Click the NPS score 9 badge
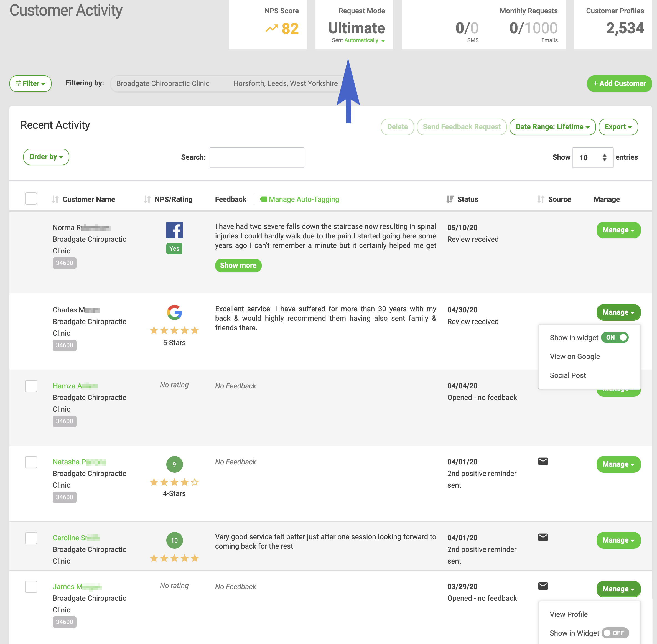Viewport: 657px width, 644px height. click(x=174, y=464)
